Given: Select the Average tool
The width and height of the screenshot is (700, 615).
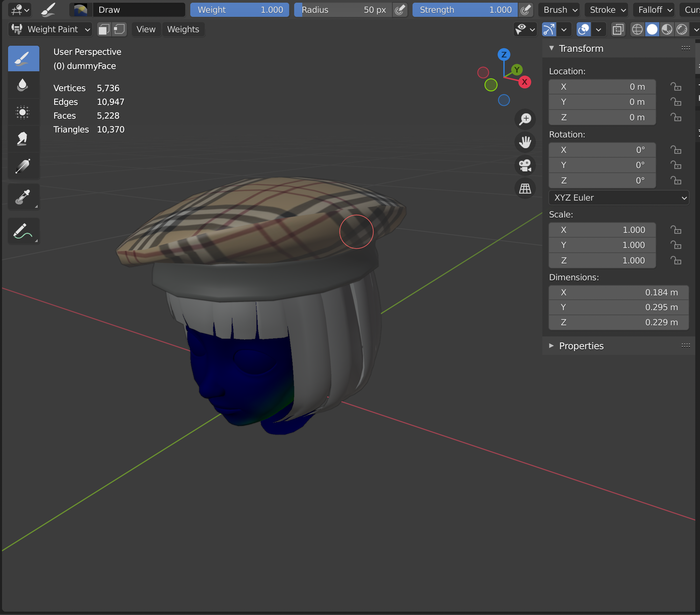Looking at the screenshot, I should (23, 112).
